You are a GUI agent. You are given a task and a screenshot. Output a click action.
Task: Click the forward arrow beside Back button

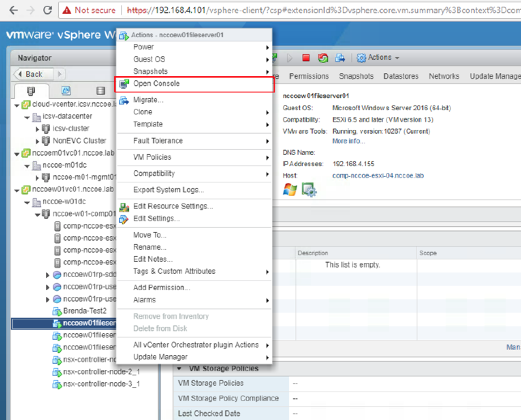click(x=60, y=74)
